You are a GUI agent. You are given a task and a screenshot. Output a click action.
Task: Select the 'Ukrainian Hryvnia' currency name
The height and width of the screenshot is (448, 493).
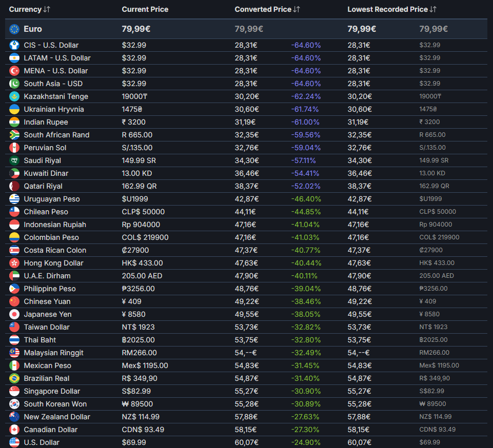(54, 109)
